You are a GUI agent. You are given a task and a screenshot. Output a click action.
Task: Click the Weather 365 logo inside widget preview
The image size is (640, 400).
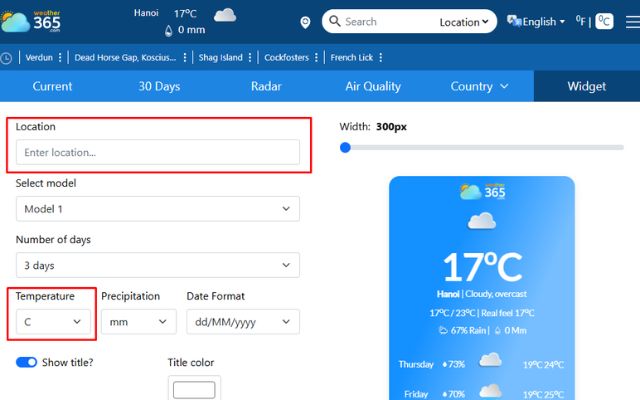482,191
